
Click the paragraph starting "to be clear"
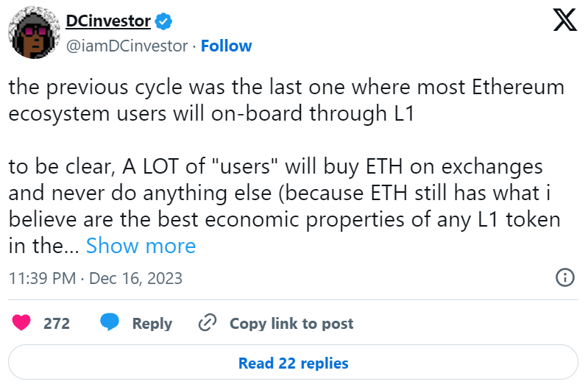click(x=286, y=206)
